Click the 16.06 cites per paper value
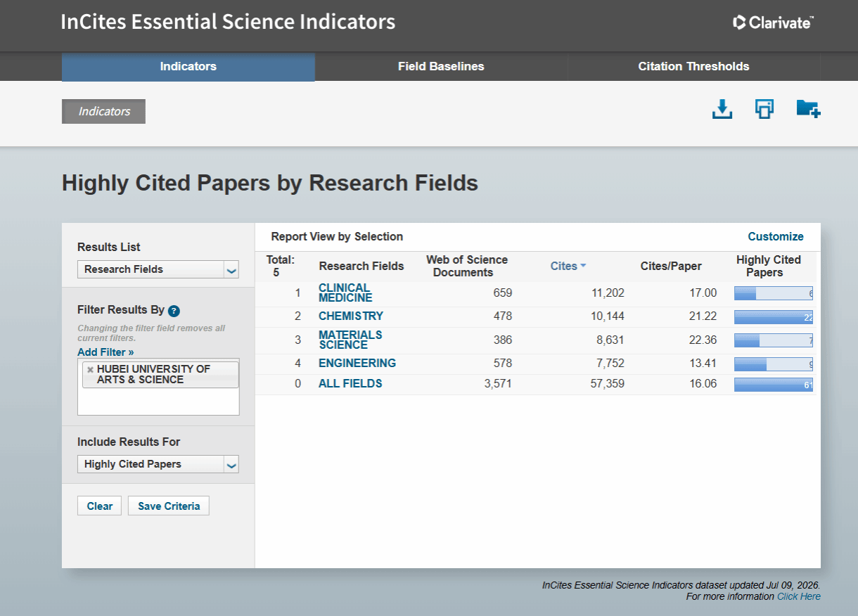Screen dimensions: 858x616 tap(703, 384)
